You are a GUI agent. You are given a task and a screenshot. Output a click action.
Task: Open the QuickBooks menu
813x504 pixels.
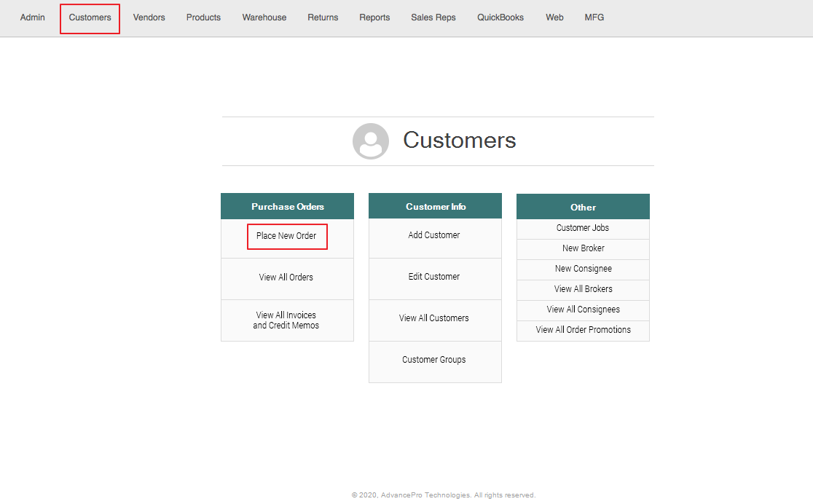(x=500, y=17)
